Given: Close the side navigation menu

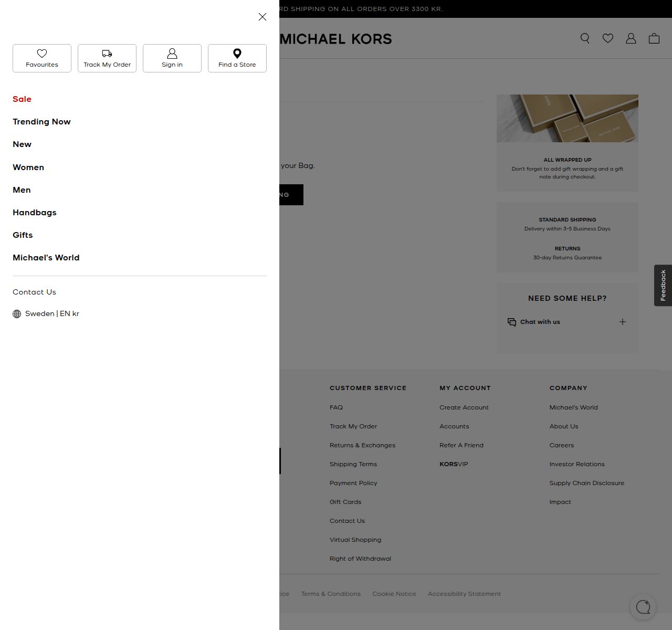Looking at the screenshot, I should point(262,17).
